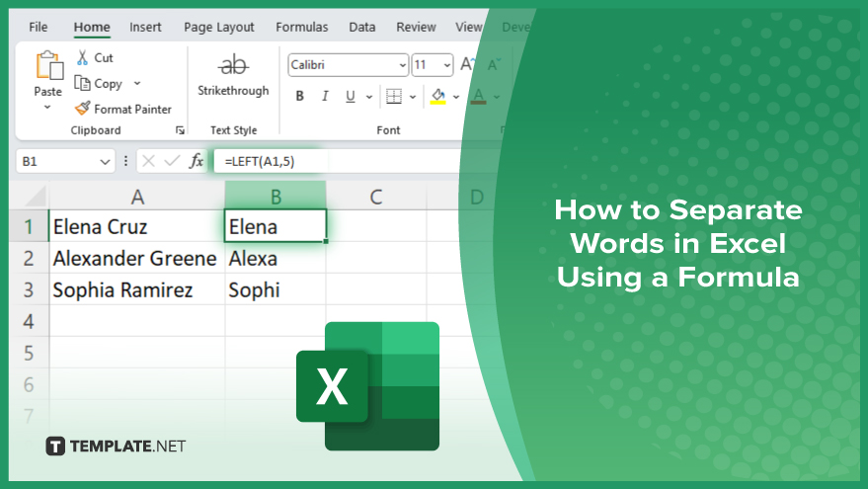
Task: Open the Formulas tab
Action: (302, 27)
